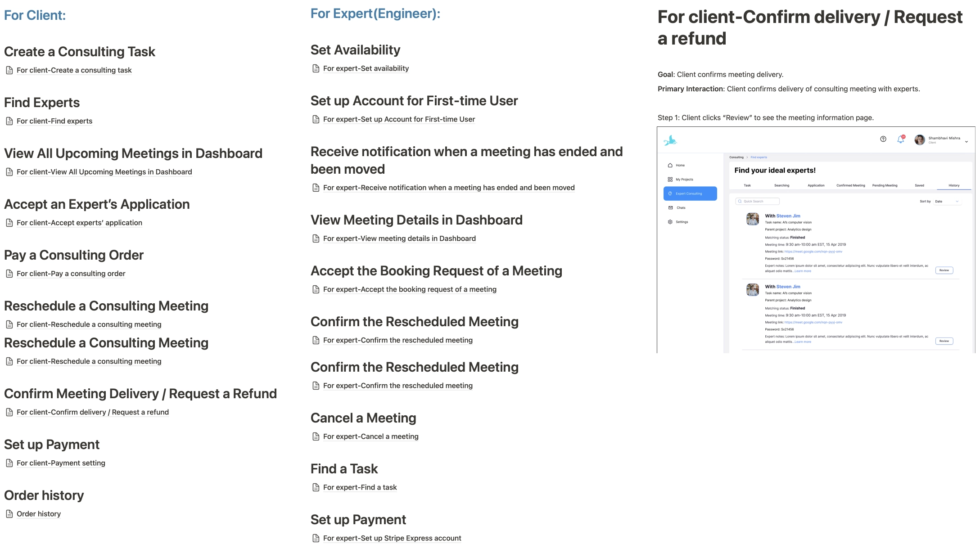Click the Quick Search input field
The height and width of the screenshot is (553, 980).
[757, 201]
